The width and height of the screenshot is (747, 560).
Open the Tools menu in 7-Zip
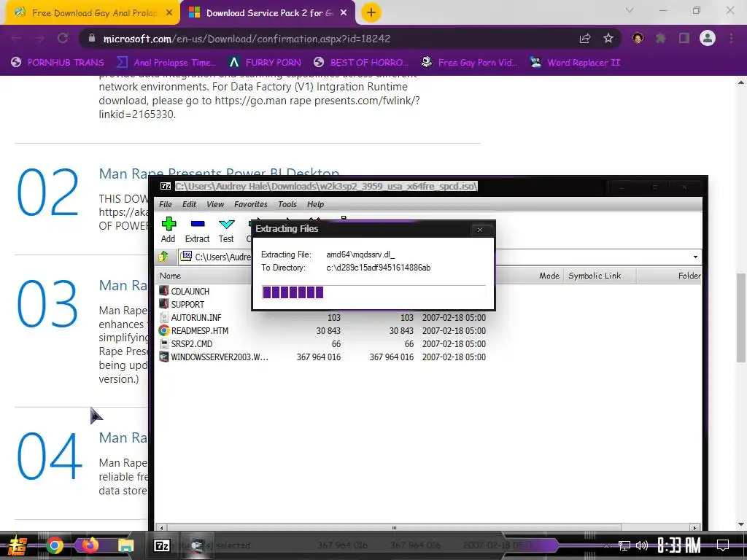point(287,204)
